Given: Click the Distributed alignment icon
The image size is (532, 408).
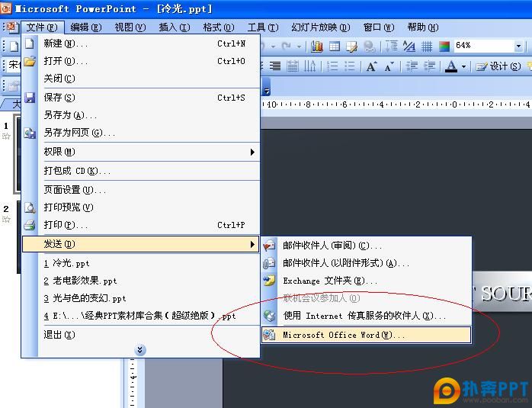Looking at the screenshot, I should point(293,66).
